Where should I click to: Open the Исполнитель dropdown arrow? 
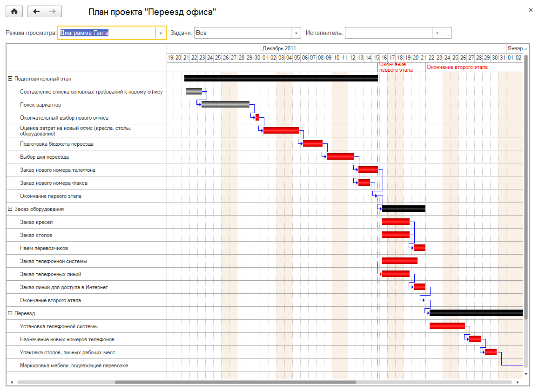tap(437, 33)
